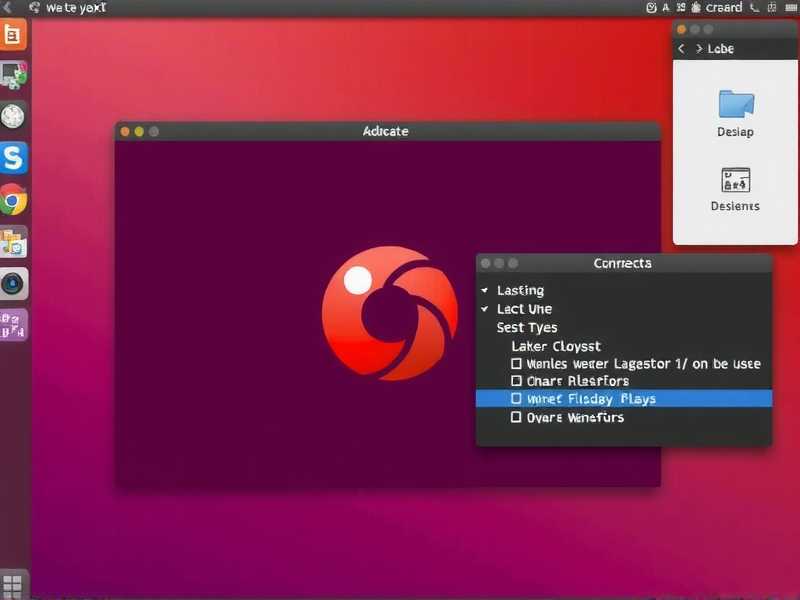The height and width of the screenshot is (600, 800).
Task: Click the keyboard layout indicator in the top bar
Action: pos(771,7)
